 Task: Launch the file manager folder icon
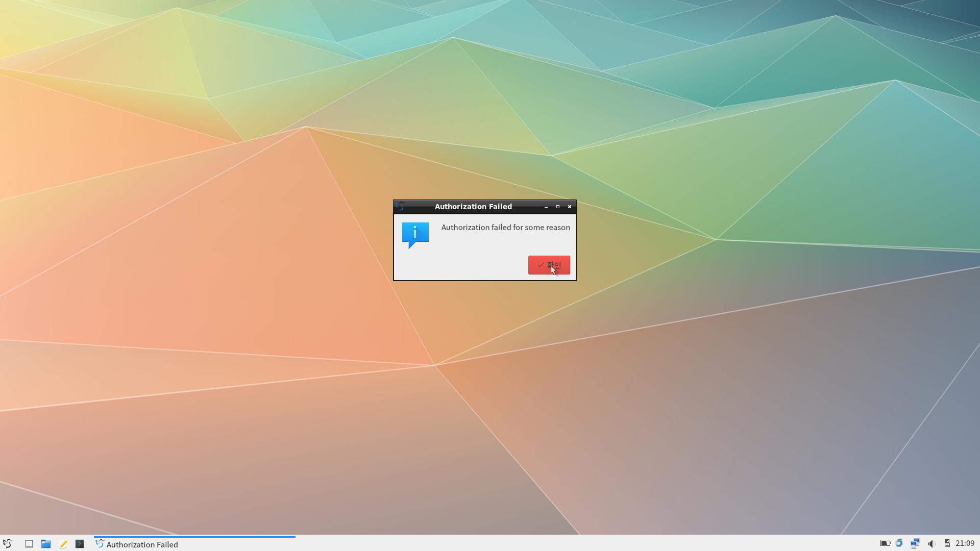[x=46, y=544]
